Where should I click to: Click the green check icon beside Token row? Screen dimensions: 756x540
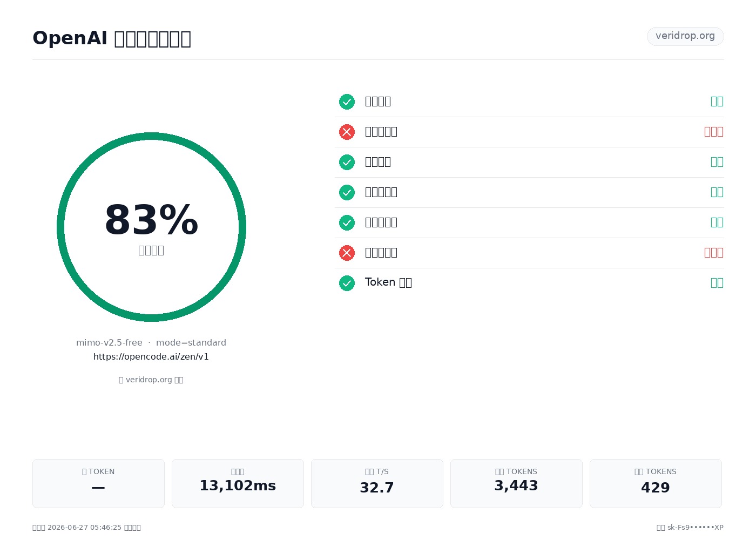coord(347,283)
